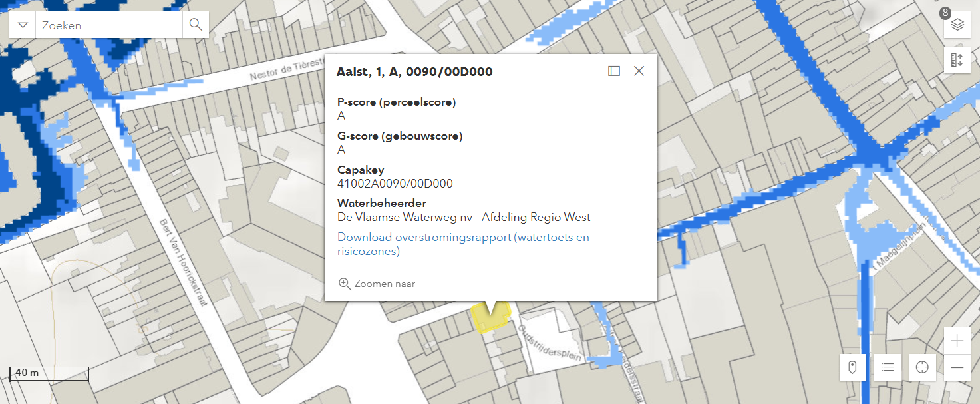Click the popup title 'Aalst, 1, A, 0090/00D000'
This screenshot has height=404, width=980.
tap(414, 72)
